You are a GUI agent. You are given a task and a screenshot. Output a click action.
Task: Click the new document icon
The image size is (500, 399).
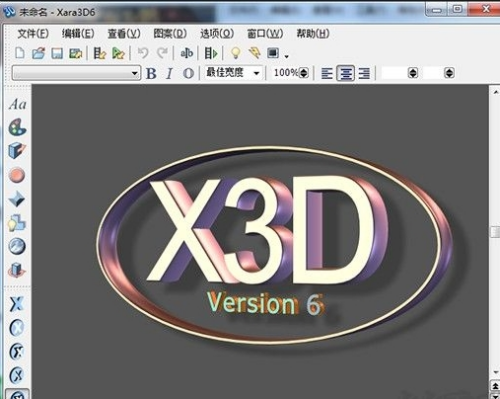coord(20,53)
